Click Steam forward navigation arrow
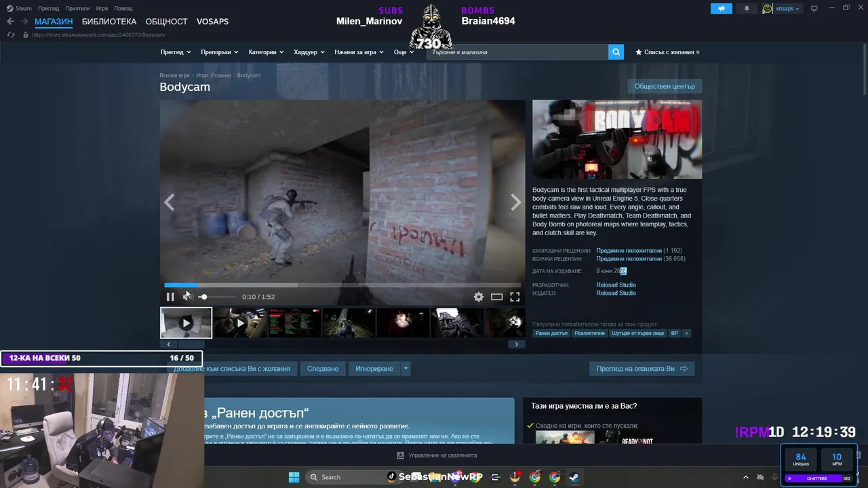Screen dimensions: 868x488 click(x=25, y=22)
